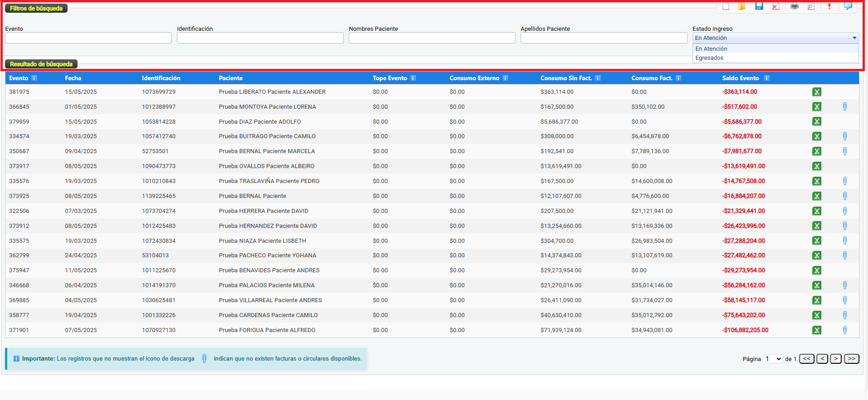Sort by the Identificación column header
868x400 pixels.
161,78
